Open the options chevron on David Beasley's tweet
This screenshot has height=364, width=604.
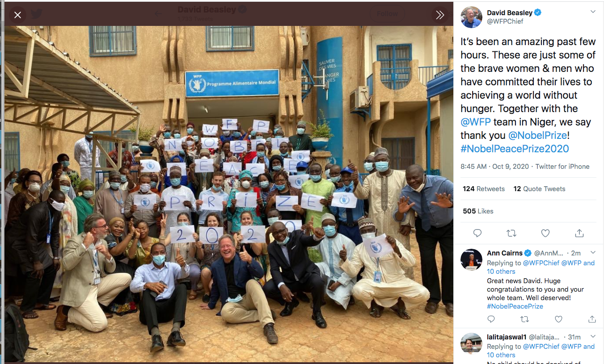point(593,12)
